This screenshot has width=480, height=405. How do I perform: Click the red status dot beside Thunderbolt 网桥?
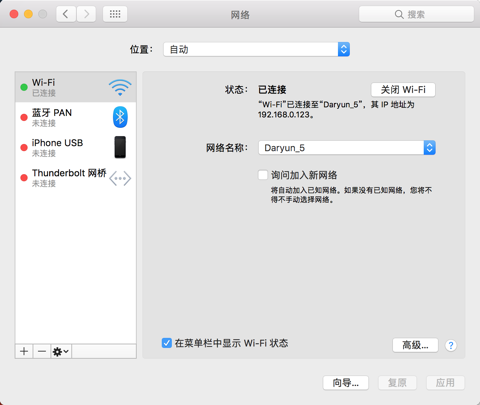(24, 178)
